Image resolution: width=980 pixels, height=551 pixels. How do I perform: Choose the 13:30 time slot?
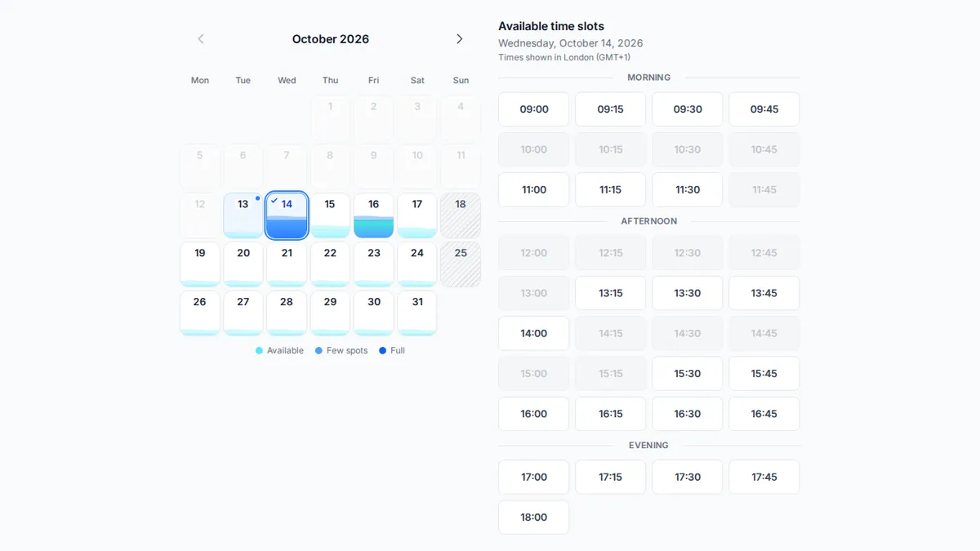point(688,293)
